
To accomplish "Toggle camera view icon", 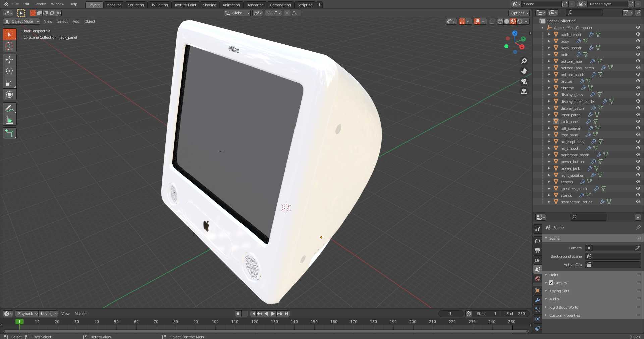I will 524,81.
